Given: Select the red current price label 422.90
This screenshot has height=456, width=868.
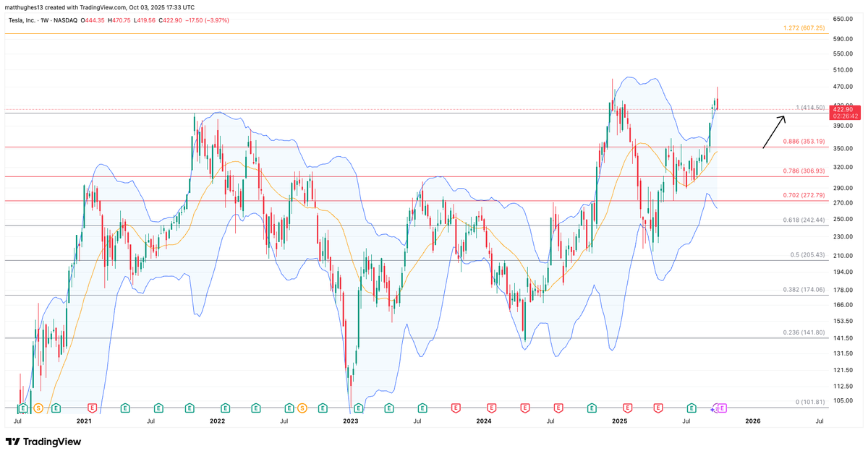Looking at the screenshot, I should click(x=846, y=108).
